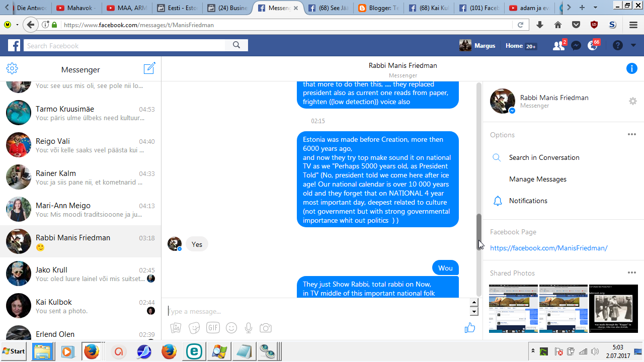Open Facebook account dropdown arrow
This screenshot has width=644, height=362.
click(x=633, y=46)
